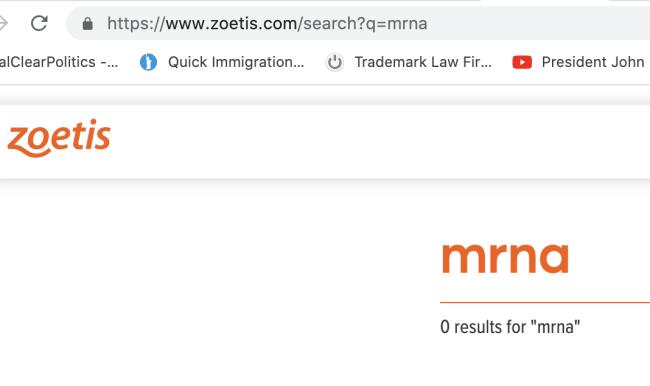Click empty white header right of Zoetis logo

click(x=373, y=141)
